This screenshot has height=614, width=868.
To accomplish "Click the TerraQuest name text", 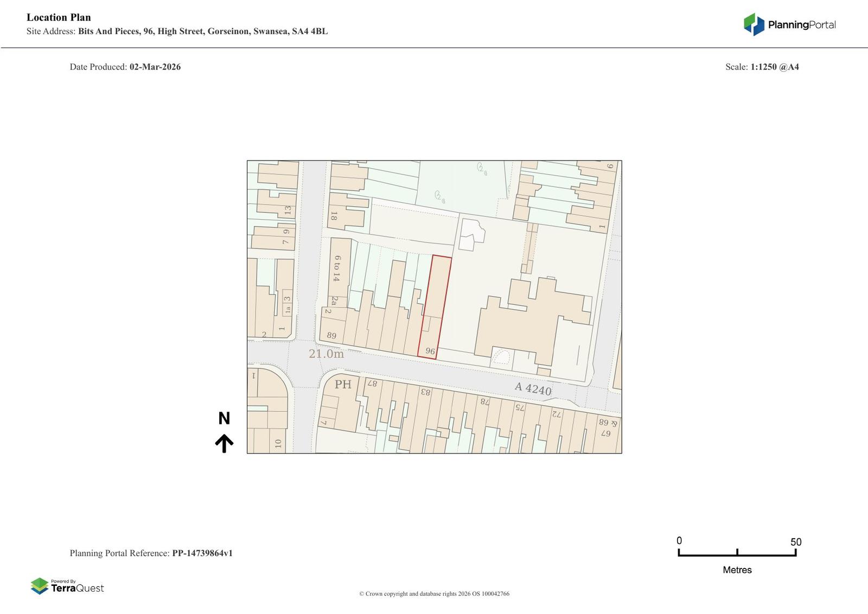I will pos(77,588).
